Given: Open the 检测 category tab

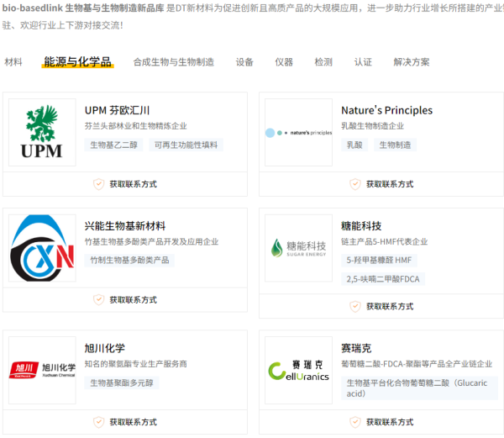Looking at the screenshot, I should coord(323,62).
